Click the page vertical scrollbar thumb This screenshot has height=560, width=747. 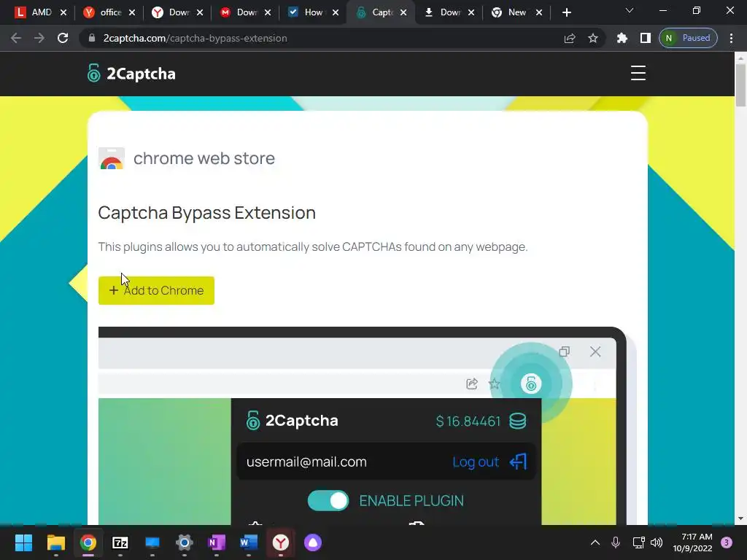pyautogui.click(x=740, y=85)
